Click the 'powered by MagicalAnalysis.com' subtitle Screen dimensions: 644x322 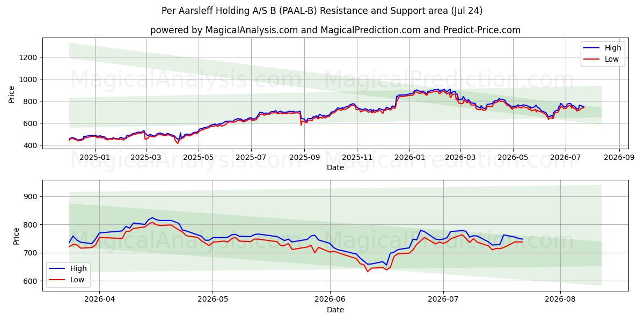click(x=335, y=30)
